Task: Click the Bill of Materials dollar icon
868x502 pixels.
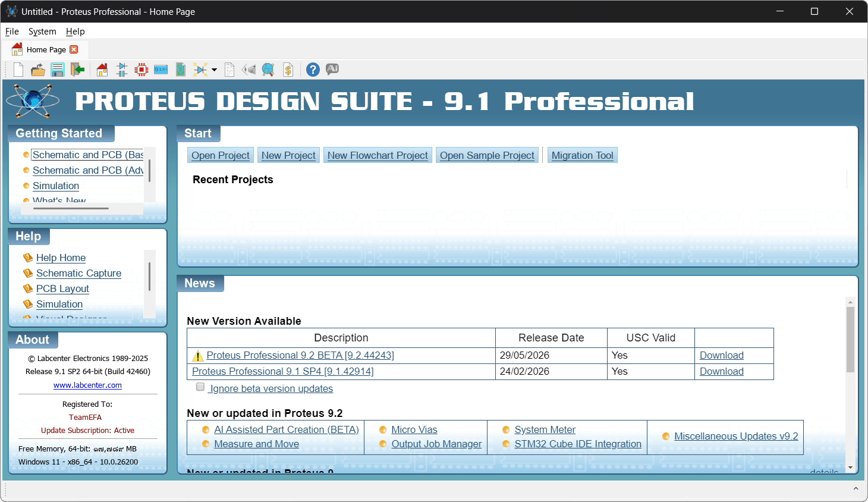Action: coord(288,70)
